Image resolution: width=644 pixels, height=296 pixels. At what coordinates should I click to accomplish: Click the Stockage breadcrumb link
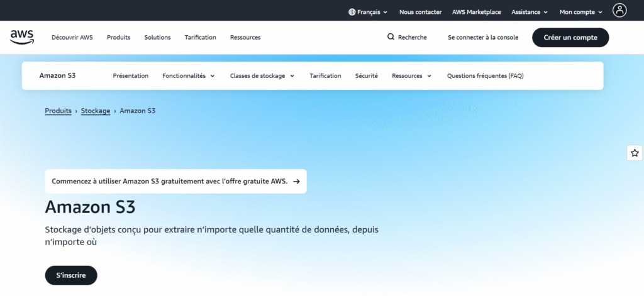click(96, 111)
